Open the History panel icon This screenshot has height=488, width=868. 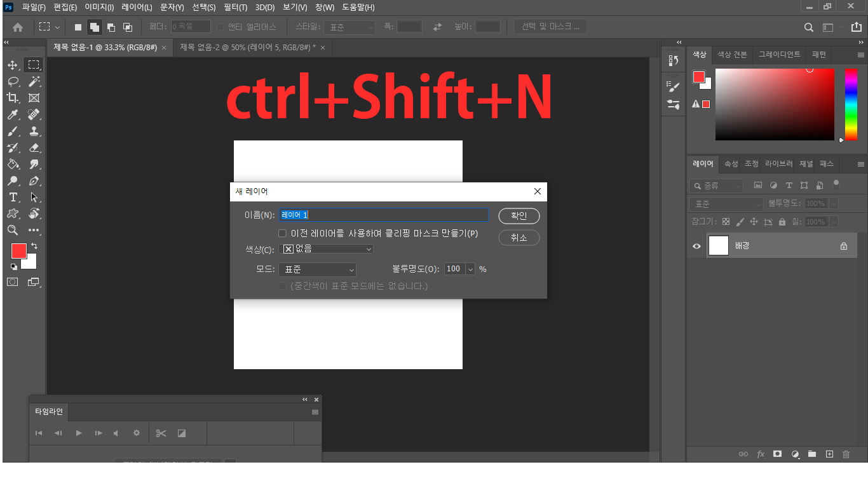coord(674,60)
